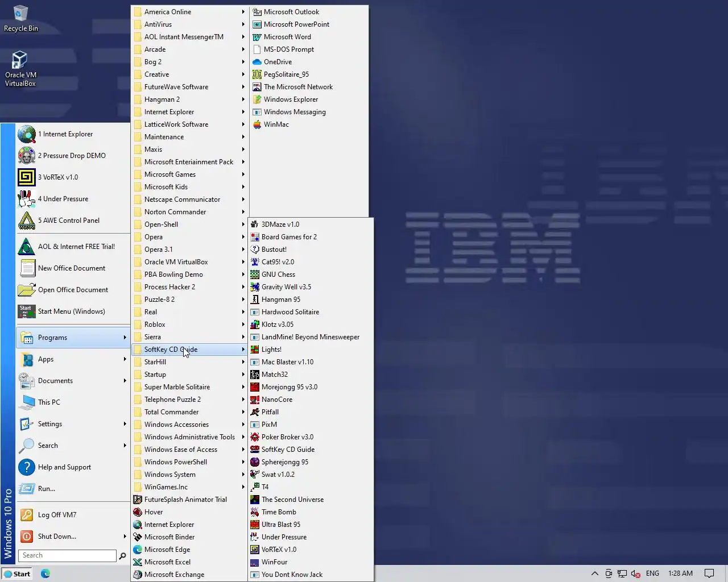
Task: Open VoRTeX v1.0 in SoftKey submenu
Action: tap(311, 550)
